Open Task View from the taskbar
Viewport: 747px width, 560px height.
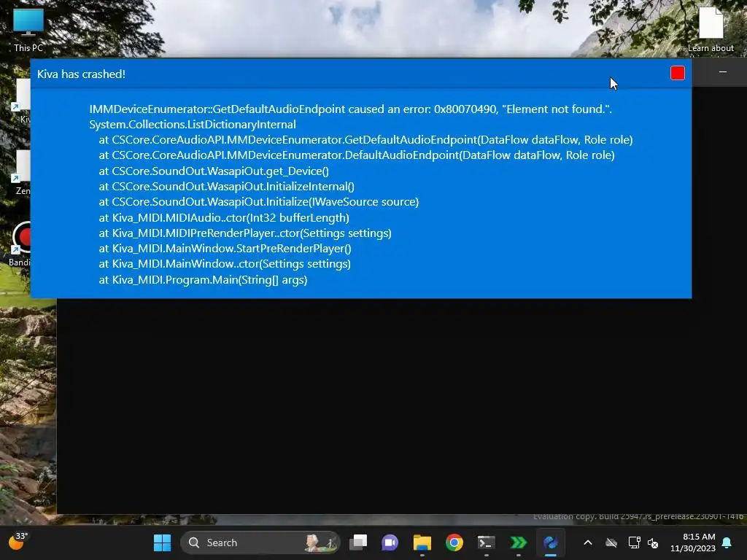pos(358,542)
